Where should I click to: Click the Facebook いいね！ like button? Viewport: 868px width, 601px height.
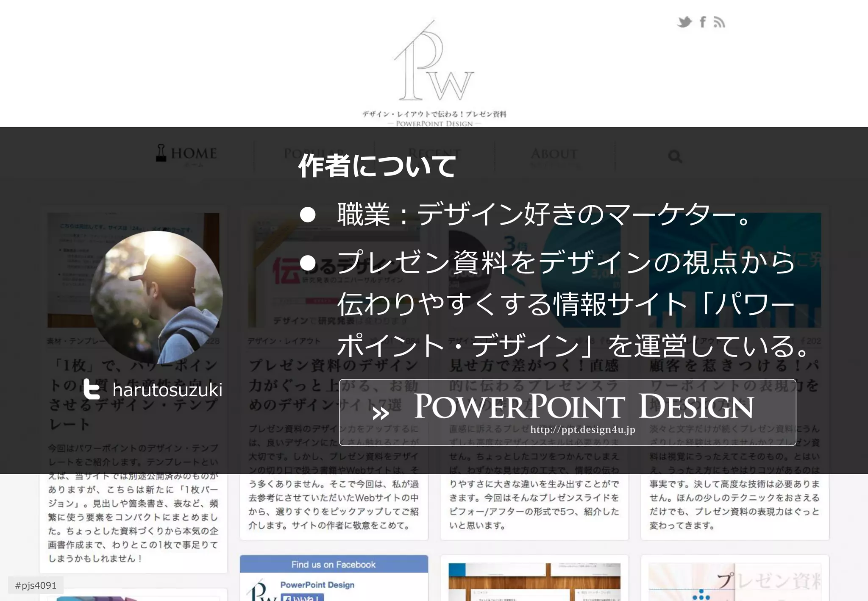(x=302, y=598)
